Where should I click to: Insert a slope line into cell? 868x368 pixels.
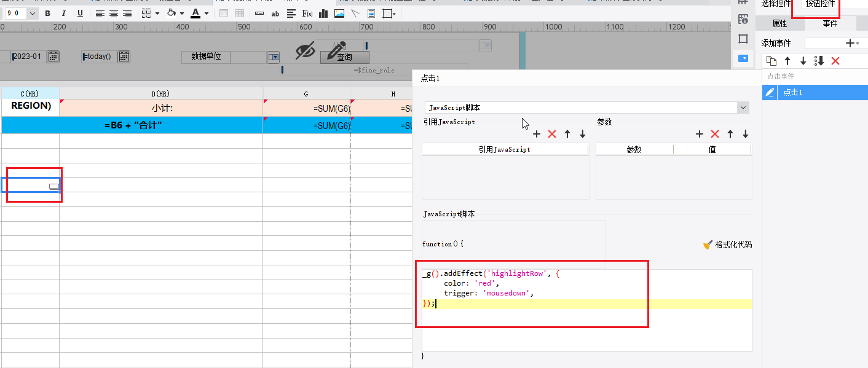pyautogui.click(x=355, y=13)
